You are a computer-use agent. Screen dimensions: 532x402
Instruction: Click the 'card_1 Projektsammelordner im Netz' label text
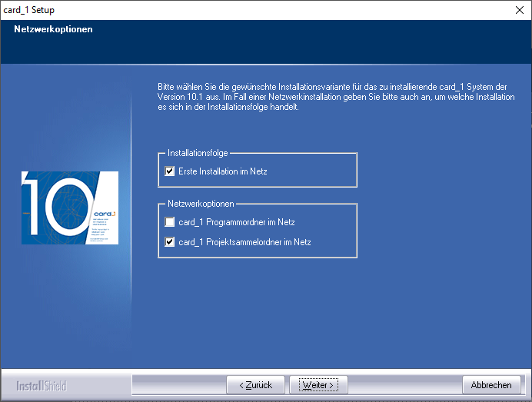(x=244, y=242)
